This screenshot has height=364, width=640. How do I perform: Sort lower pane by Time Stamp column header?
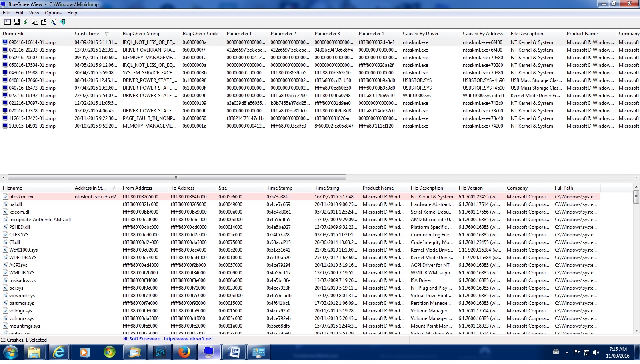pyautogui.click(x=288, y=188)
